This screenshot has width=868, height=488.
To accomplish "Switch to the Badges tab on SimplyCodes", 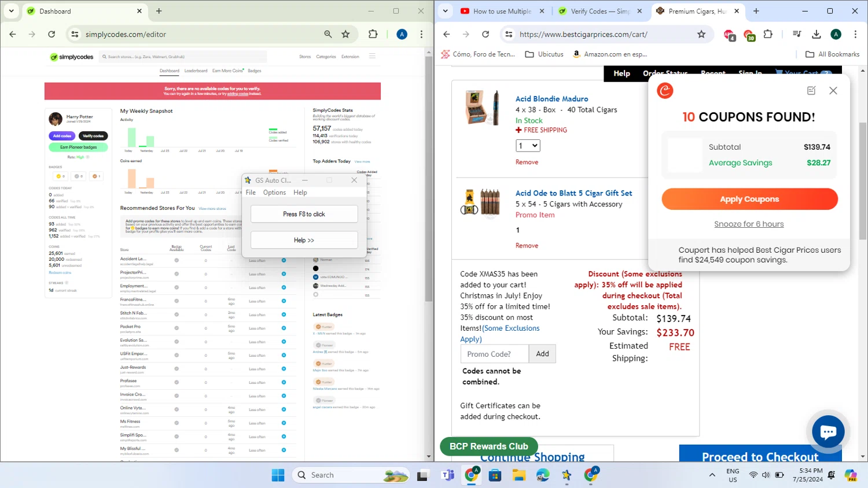I will (x=255, y=71).
